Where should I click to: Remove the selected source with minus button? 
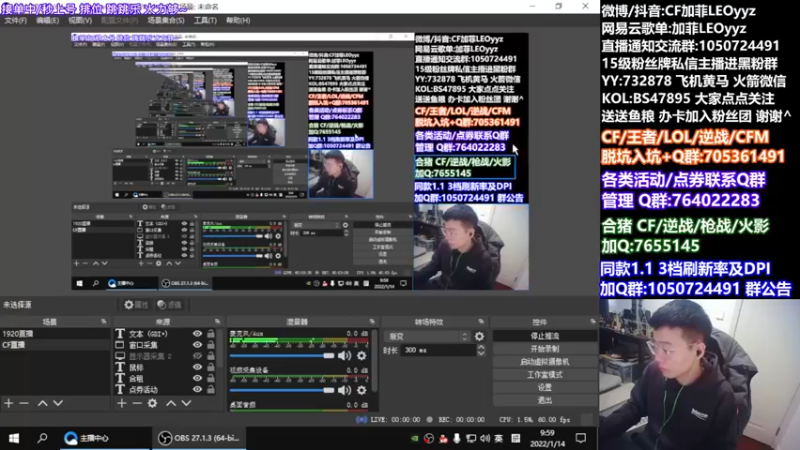tap(137, 403)
